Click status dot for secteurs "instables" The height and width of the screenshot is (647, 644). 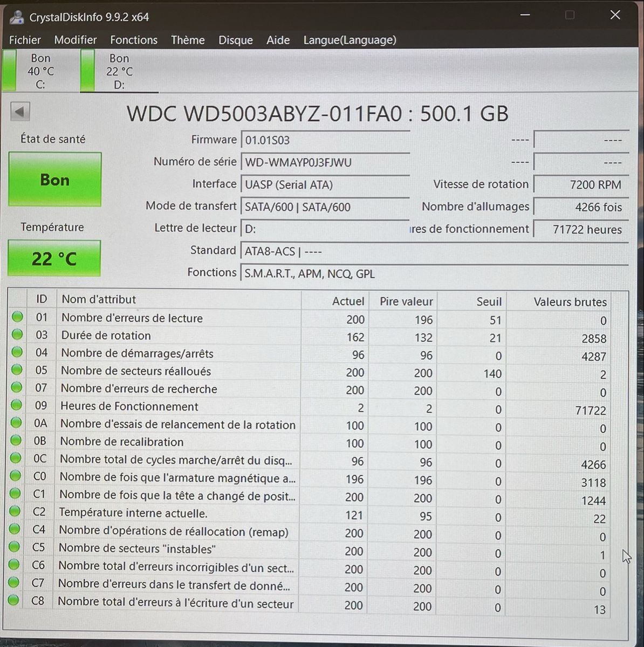coord(15,547)
